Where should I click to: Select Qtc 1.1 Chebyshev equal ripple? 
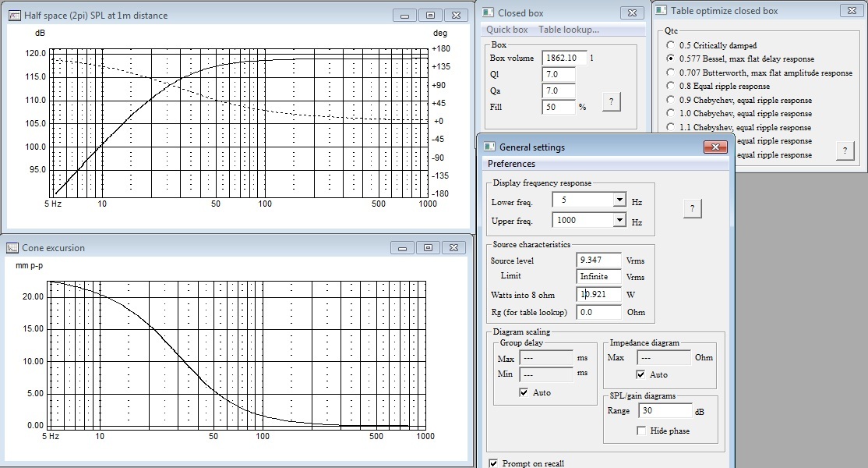point(670,127)
